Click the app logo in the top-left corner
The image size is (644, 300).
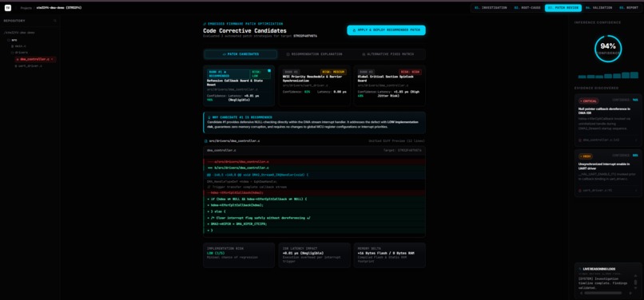[x=7, y=8]
